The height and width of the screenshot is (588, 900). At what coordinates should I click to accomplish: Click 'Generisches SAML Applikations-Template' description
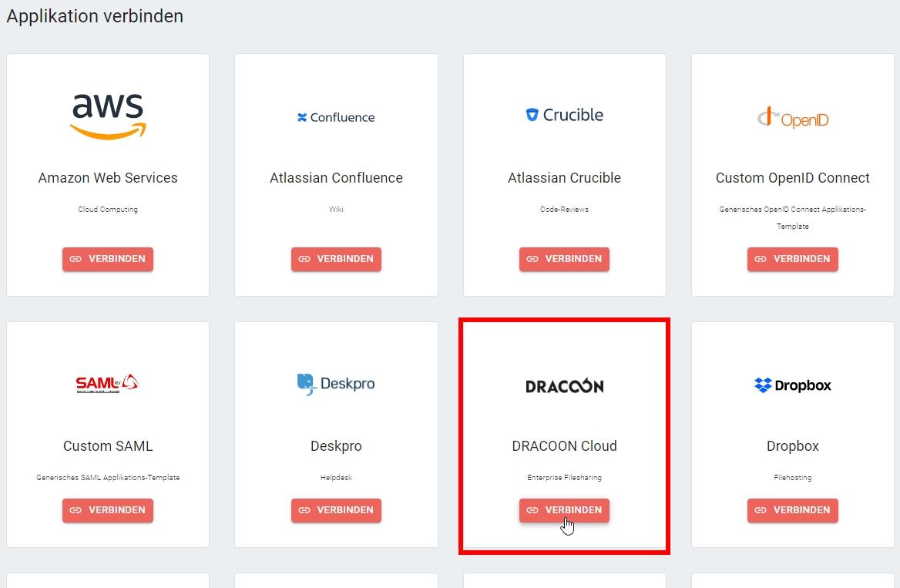tap(108, 478)
